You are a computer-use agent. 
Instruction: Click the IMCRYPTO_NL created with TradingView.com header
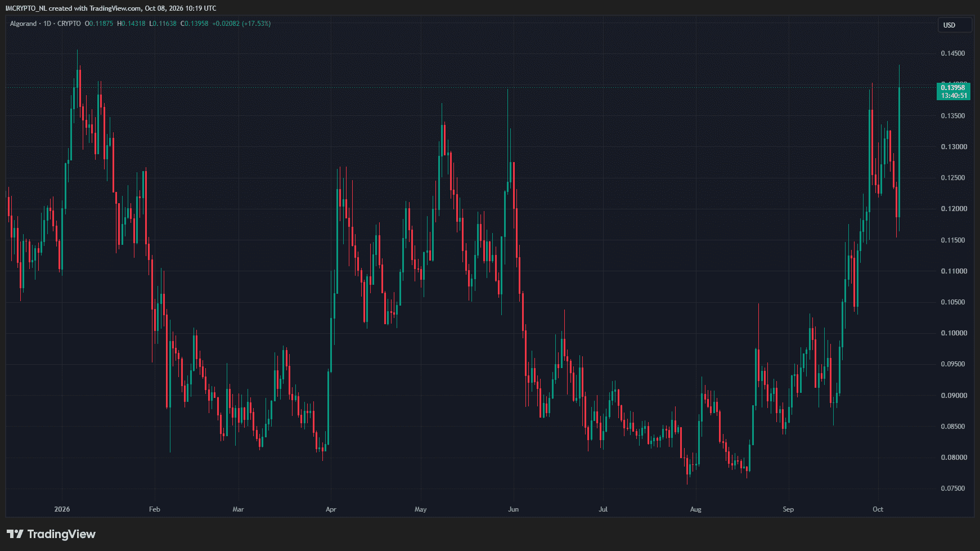110,8
